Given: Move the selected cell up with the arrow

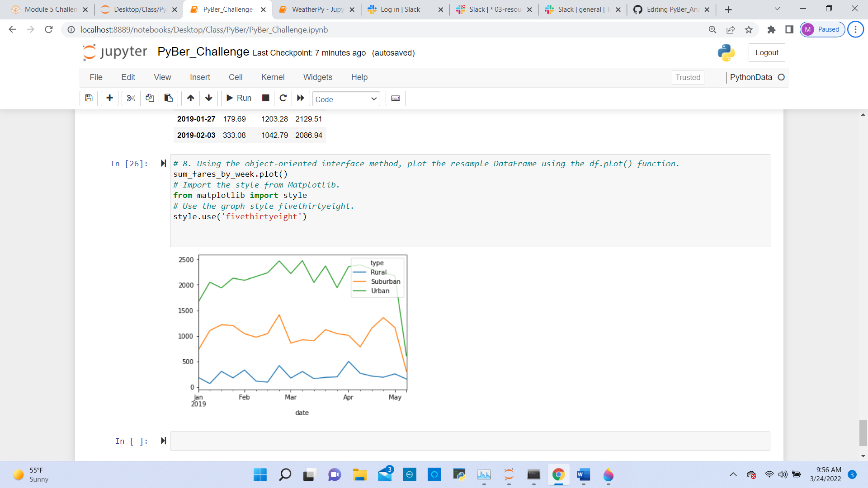Looking at the screenshot, I should (190, 98).
